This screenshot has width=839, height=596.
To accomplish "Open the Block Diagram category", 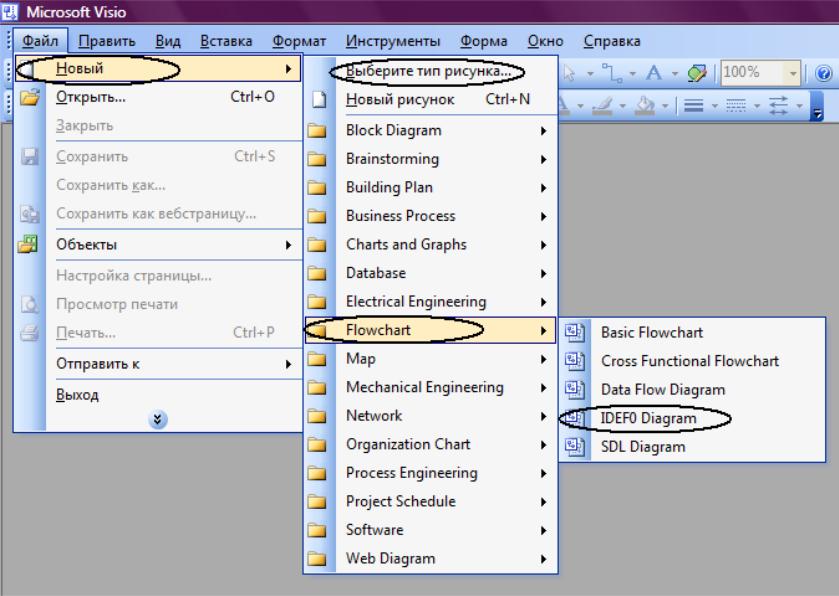I will pos(431,130).
